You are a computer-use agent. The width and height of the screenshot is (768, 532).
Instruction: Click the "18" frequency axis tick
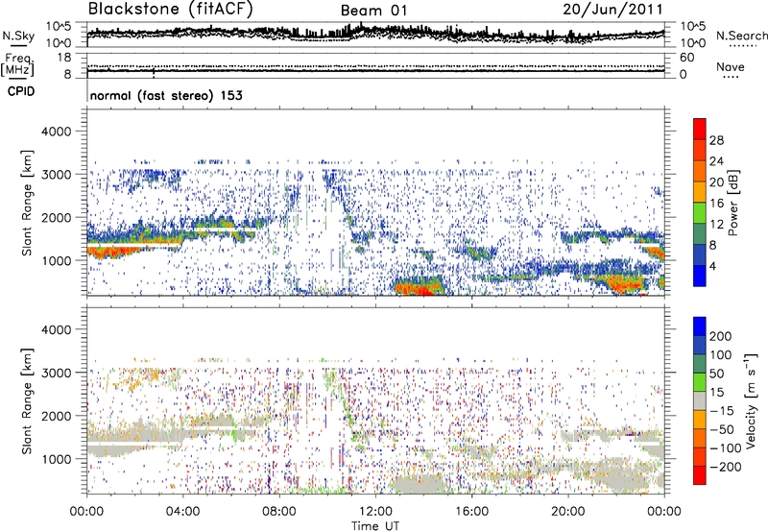tap(64, 58)
